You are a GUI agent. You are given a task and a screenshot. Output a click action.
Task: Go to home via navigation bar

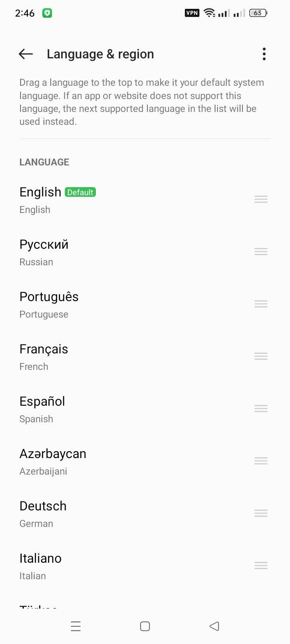click(145, 626)
